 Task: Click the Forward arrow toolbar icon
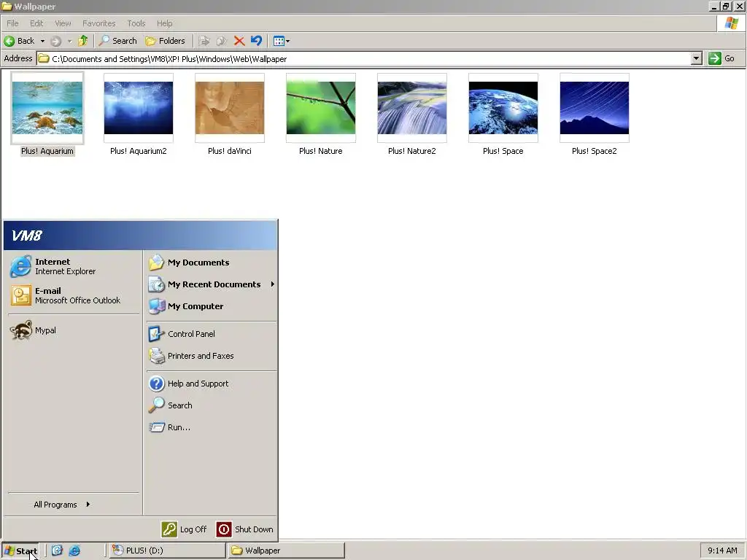pyautogui.click(x=55, y=41)
